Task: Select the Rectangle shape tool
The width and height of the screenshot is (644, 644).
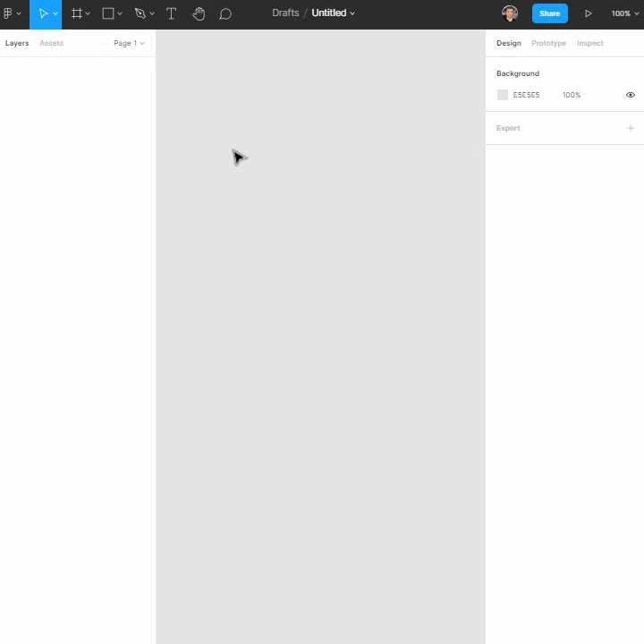Action: tap(108, 13)
